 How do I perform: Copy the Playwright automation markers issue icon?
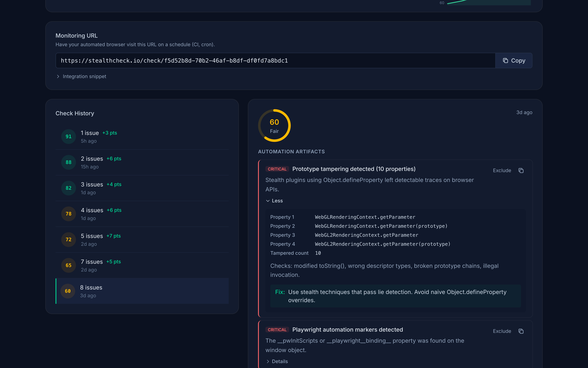click(x=521, y=331)
